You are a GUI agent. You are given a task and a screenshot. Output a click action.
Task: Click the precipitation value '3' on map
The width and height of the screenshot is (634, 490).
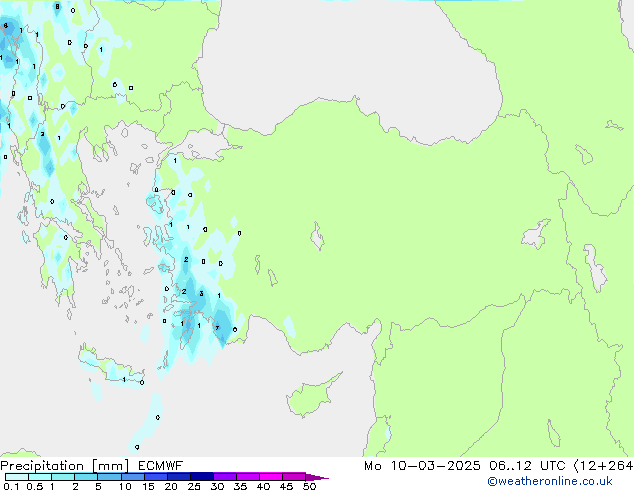[x=201, y=294]
